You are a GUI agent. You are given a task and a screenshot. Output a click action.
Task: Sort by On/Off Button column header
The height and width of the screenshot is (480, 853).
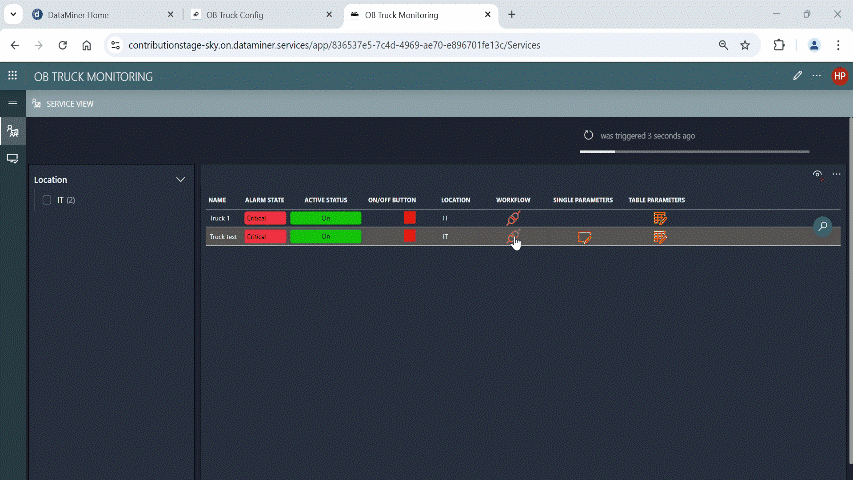392,200
